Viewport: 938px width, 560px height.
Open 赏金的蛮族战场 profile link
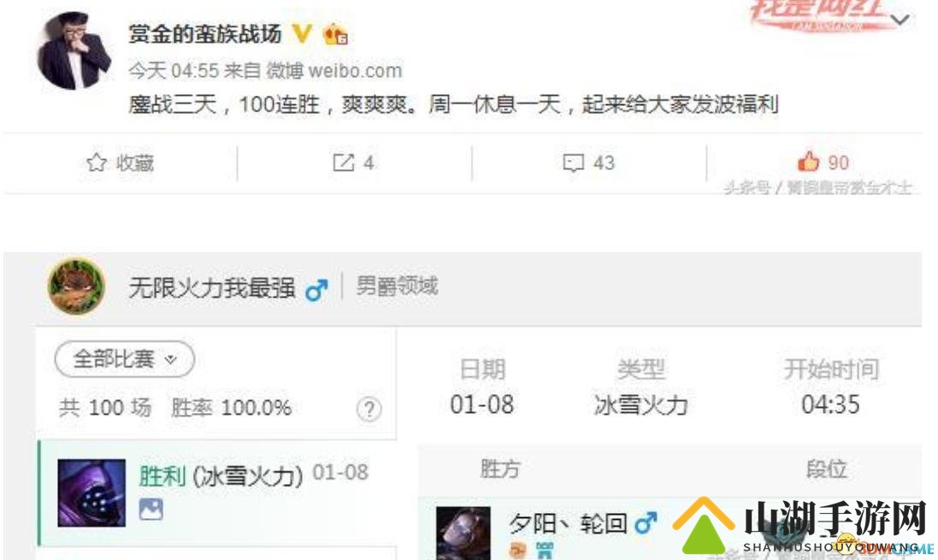(x=205, y=34)
